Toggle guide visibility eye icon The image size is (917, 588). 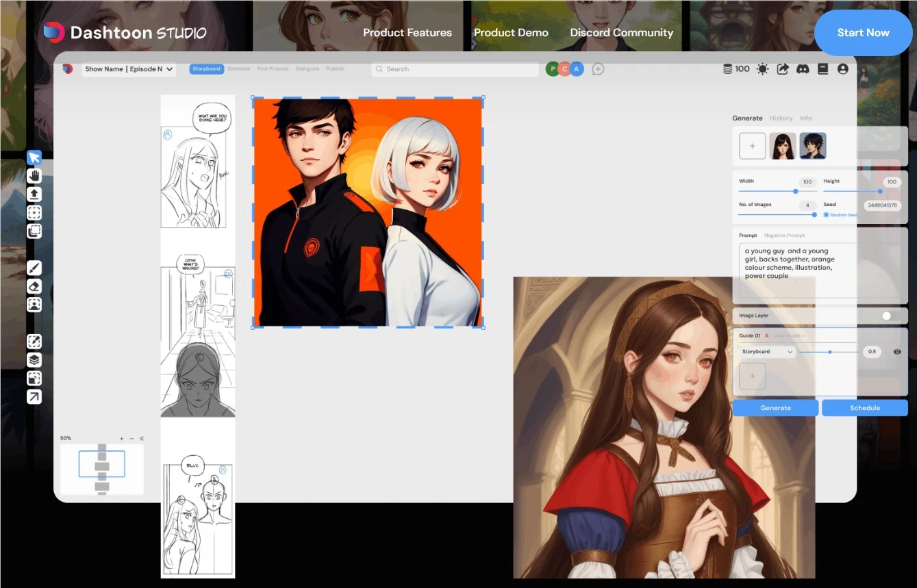[x=897, y=352]
